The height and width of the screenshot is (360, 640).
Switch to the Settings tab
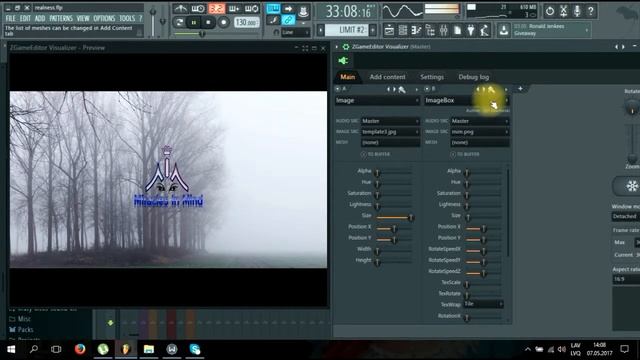(432, 77)
